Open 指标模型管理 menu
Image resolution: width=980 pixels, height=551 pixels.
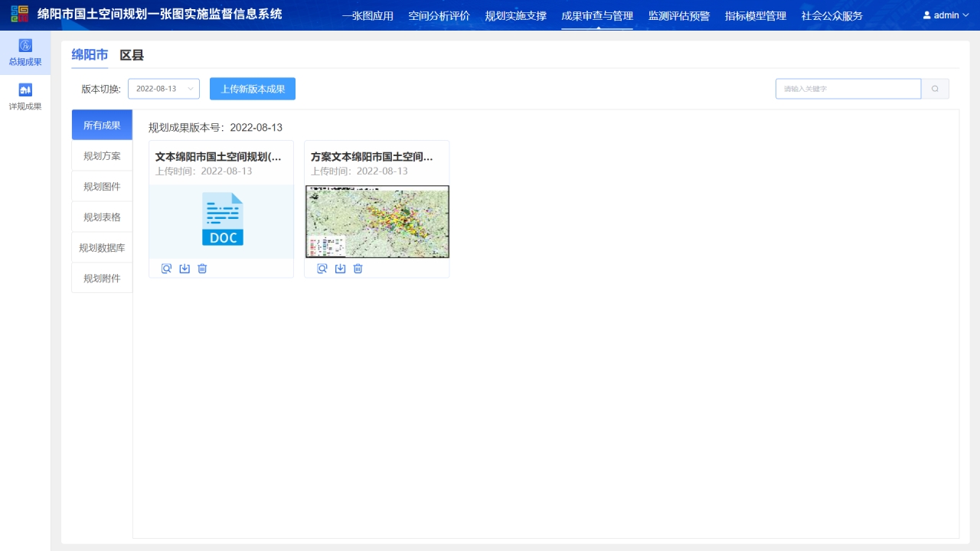point(756,16)
